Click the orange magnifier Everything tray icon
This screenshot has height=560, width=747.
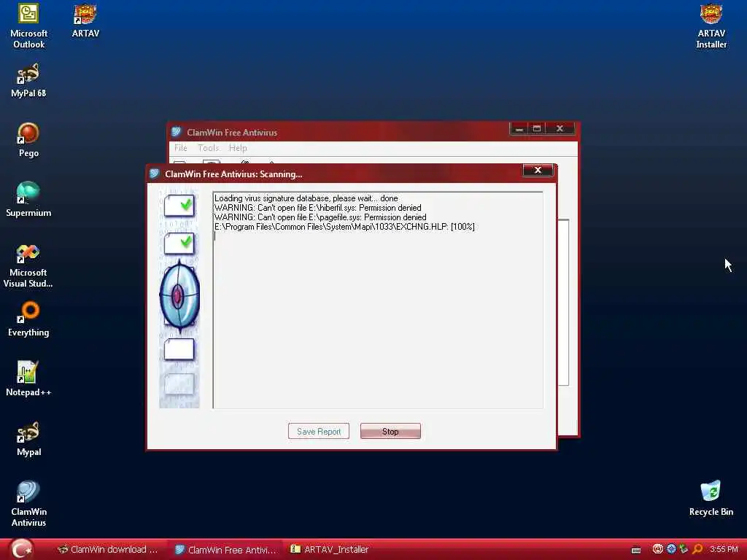698,549
